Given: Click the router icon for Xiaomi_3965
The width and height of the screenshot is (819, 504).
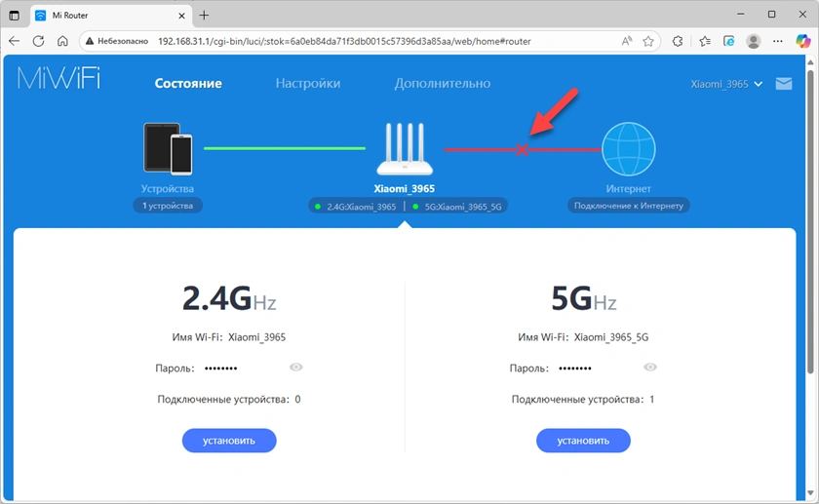Looking at the screenshot, I should (x=404, y=150).
